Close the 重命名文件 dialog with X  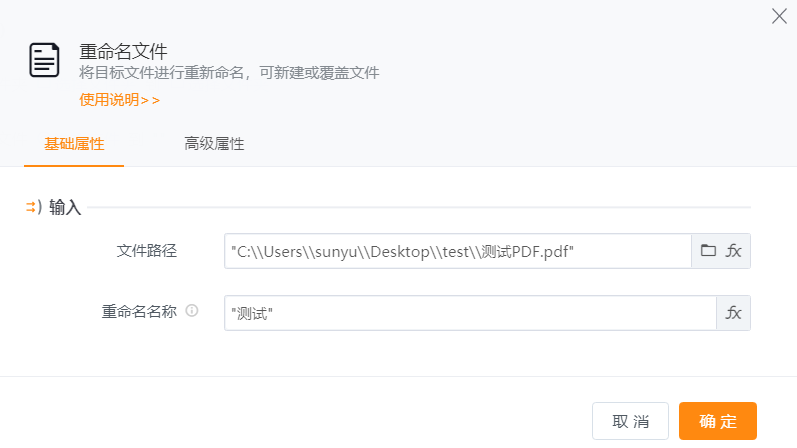point(779,16)
